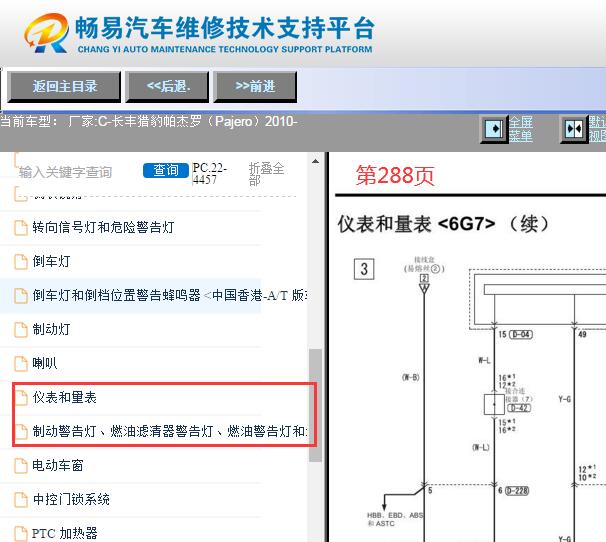Click the page icon beside 仪表和量表
This screenshot has width=606, height=542.
pyautogui.click(x=21, y=397)
